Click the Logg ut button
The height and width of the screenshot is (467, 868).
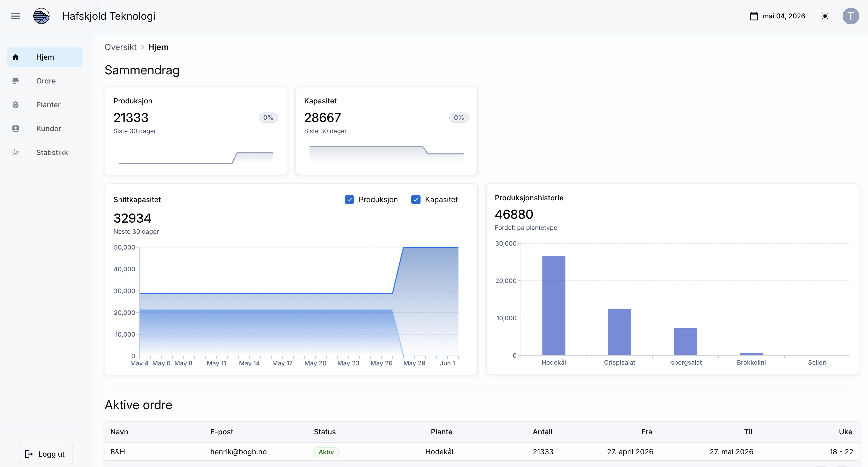[45, 454]
